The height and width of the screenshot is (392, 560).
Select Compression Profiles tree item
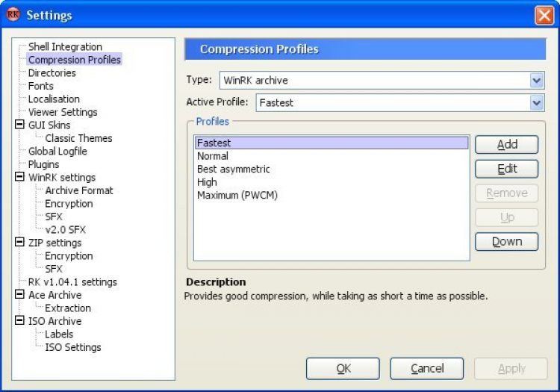click(74, 60)
